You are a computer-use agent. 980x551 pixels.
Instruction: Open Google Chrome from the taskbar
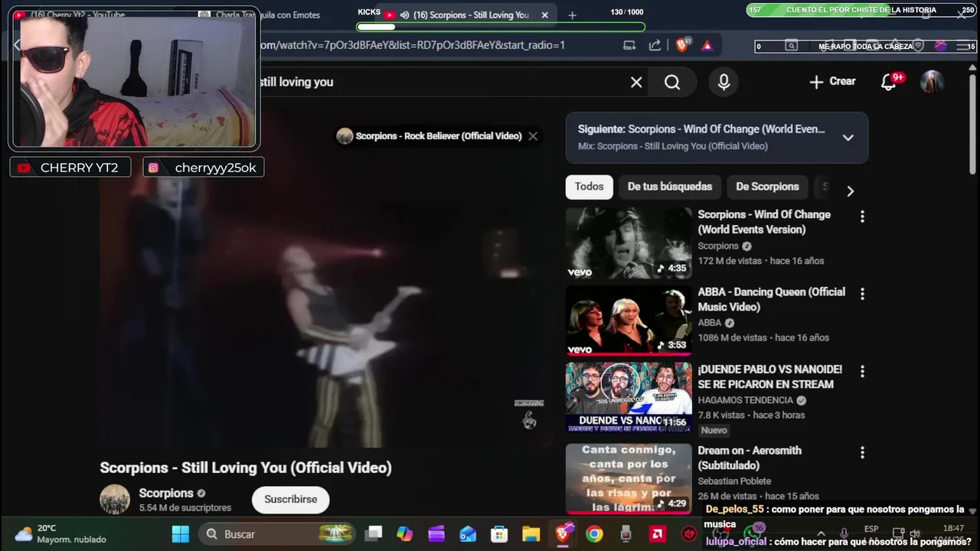(x=594, y=534)
